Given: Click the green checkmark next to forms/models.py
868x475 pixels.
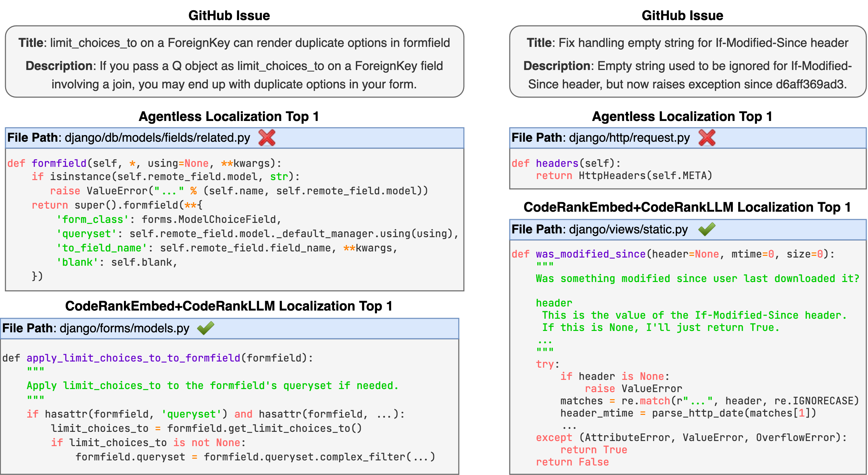Looking at the screenshot, I should coord(205,328).
